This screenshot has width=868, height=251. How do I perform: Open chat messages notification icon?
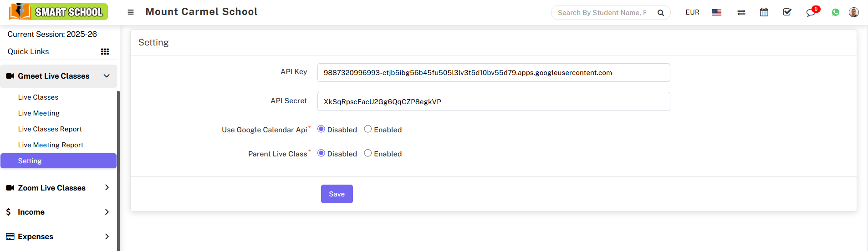(811, 13)
